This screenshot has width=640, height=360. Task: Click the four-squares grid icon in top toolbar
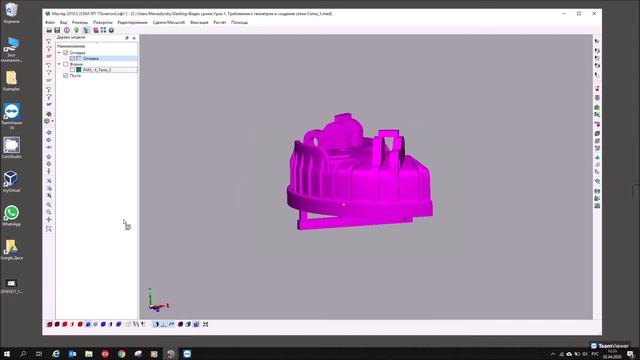pos(103,31)
